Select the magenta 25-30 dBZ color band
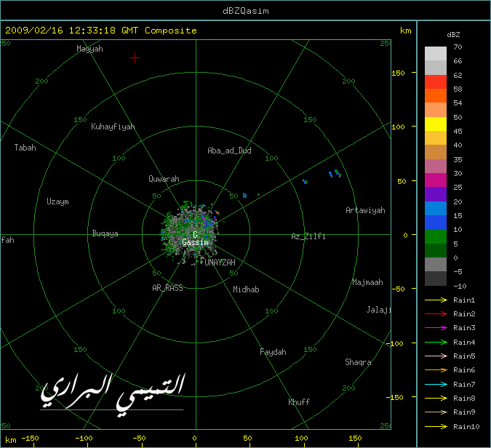491x448 pixels. click(x=436, y=180)
